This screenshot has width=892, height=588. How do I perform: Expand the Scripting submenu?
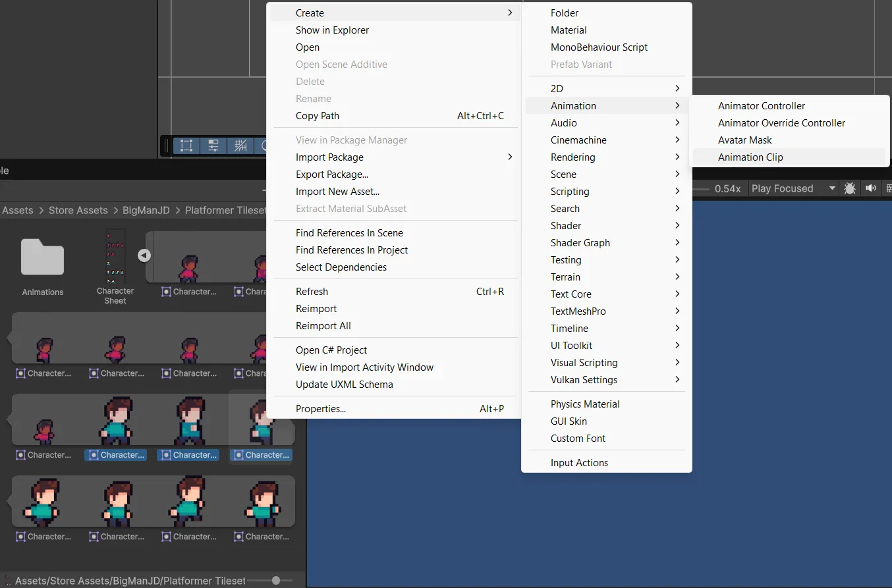(606, 192)
